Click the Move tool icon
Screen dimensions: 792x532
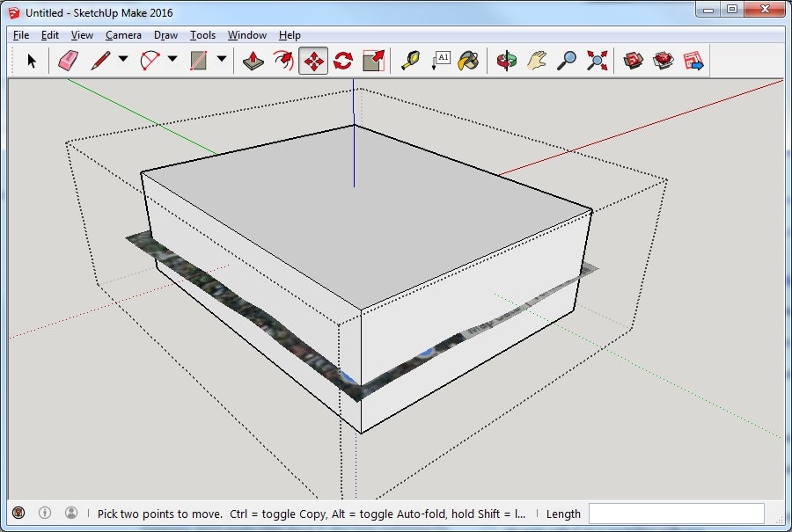(x=313, y=61)
